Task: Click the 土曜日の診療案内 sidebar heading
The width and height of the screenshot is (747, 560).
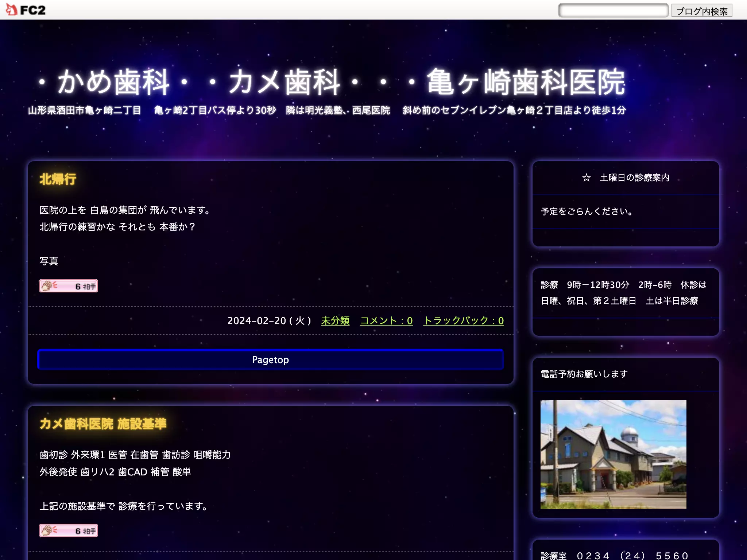Action: coord(626,178)
